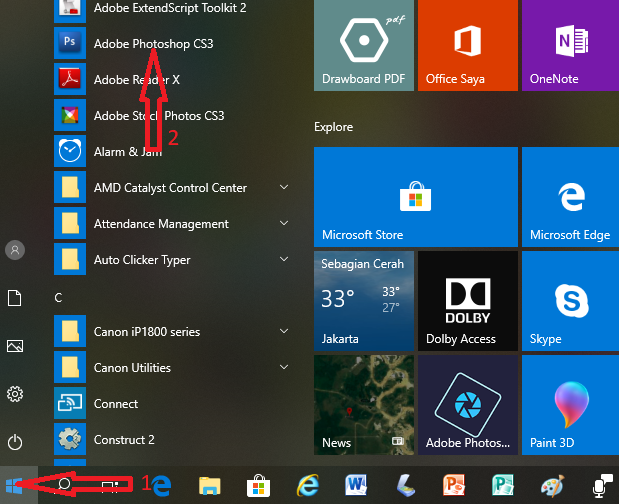Open the News tile

click(x=364, y=405)
